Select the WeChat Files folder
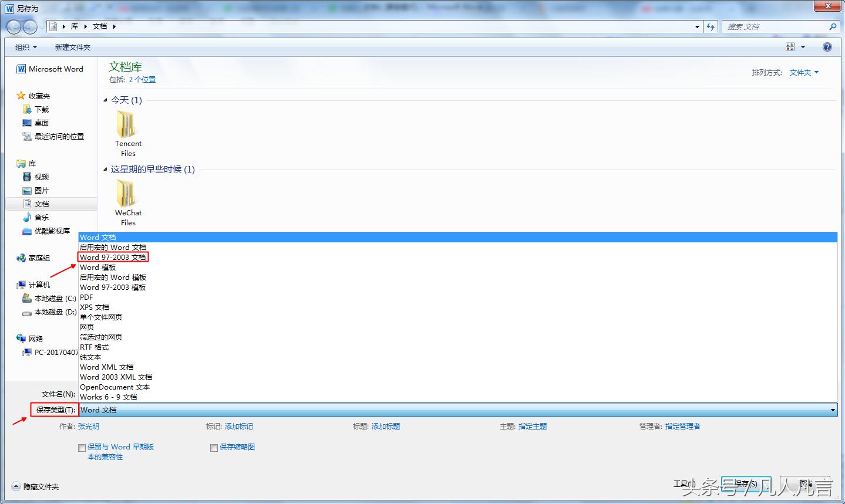The height and width of the screenshot is (504, 845). (x=128, y=203)
